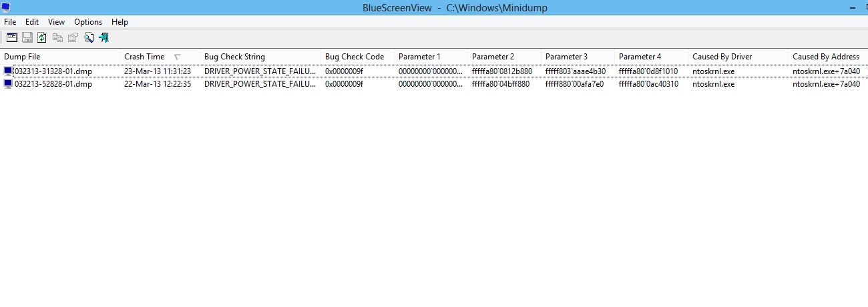Click DRIVER_POWER_STATE_FAILU... in the 23-Mar-13 row
The width and height of the screenshot is (868, 307).
(260, 71)
